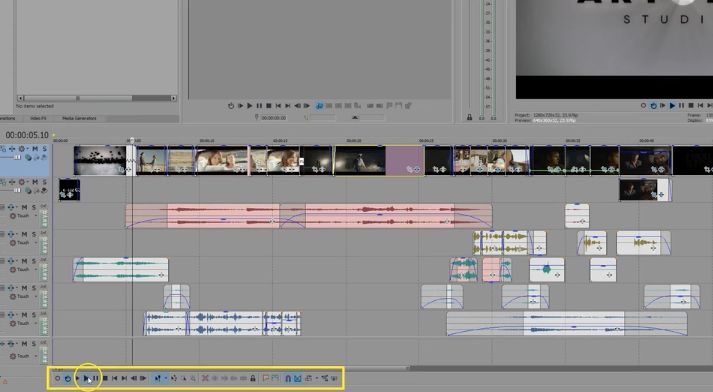Toggle the Auto Ripple icon
The image size is (713, 392).
tap(309, 378)
